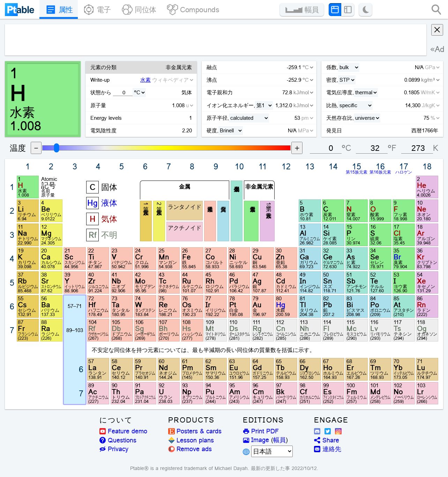This screenshot has width=448, height=477.
Task: Select the Helium element cell
Action: point(427,187)
